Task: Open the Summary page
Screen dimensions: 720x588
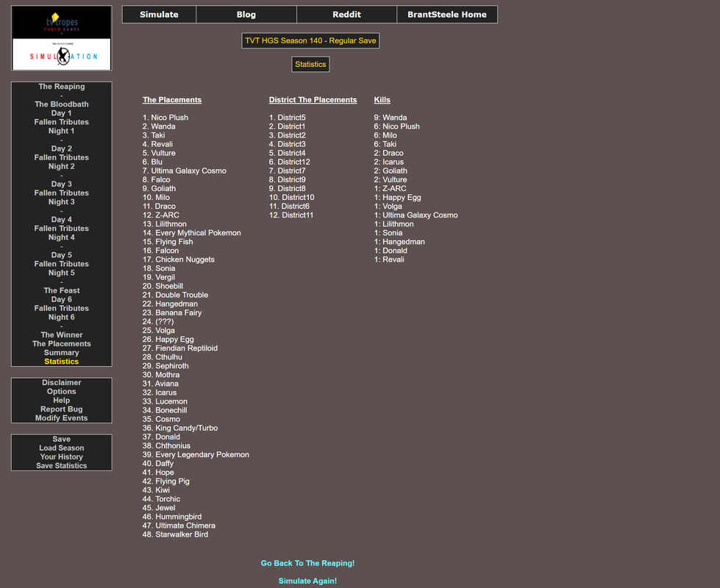Action: (62, 353)
